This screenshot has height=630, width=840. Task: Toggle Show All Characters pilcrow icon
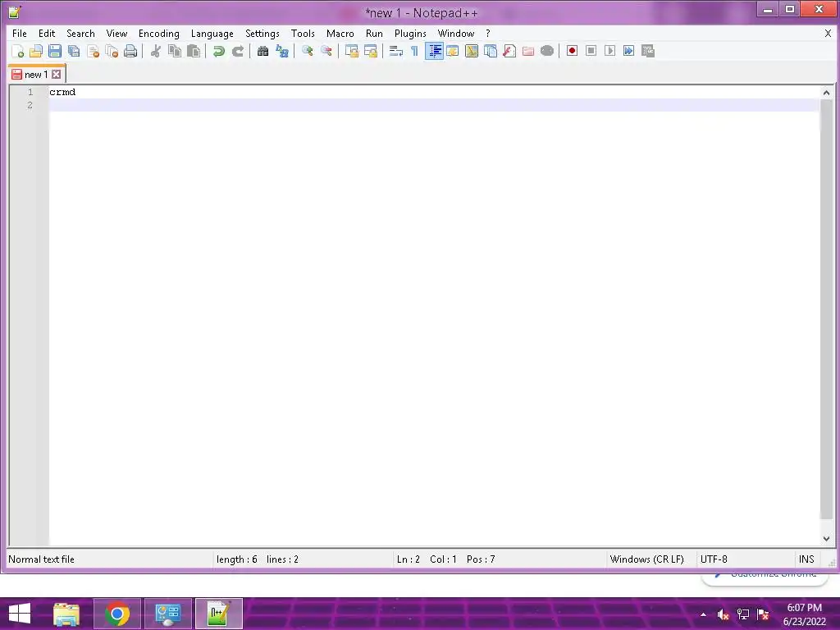[x=414, y=51]
